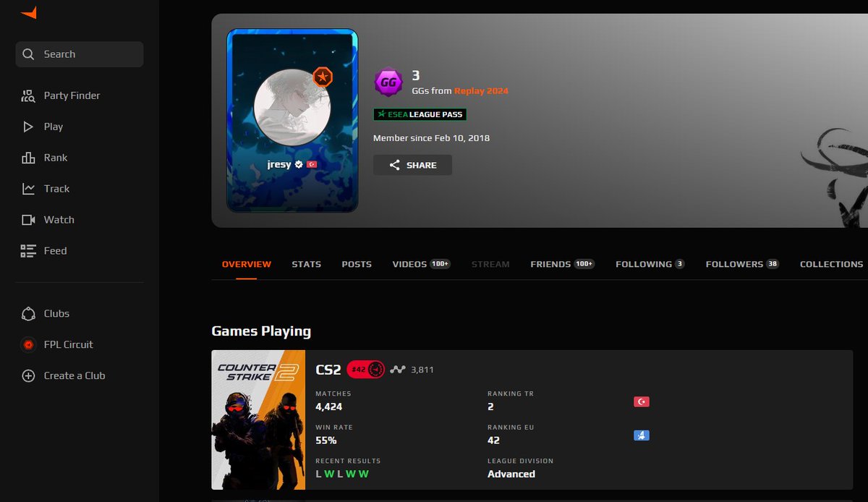Click the red #42 level badge
The height and width of the screenshot is (502, 868).
pyautogui.click(x=365, y=369)
